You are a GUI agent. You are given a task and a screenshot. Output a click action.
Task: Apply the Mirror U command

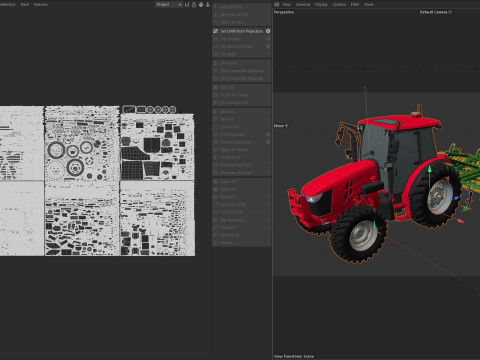coord(241,112)
